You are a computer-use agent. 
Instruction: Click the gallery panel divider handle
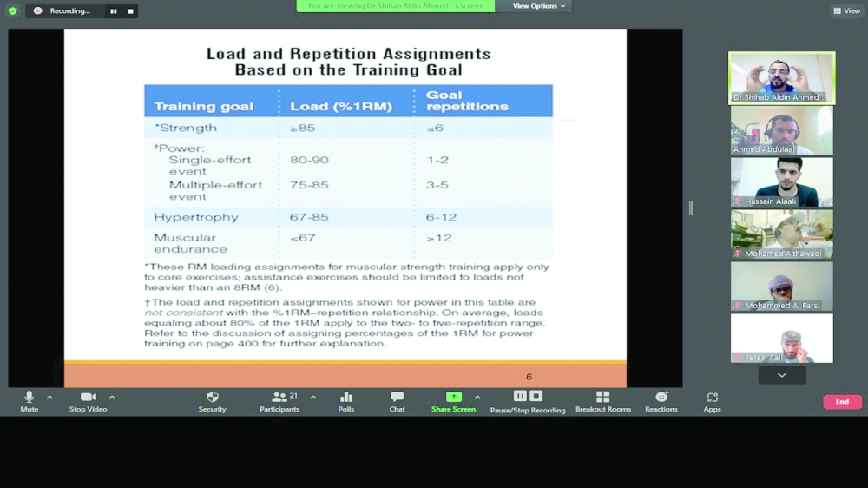[x=690, y=208]
